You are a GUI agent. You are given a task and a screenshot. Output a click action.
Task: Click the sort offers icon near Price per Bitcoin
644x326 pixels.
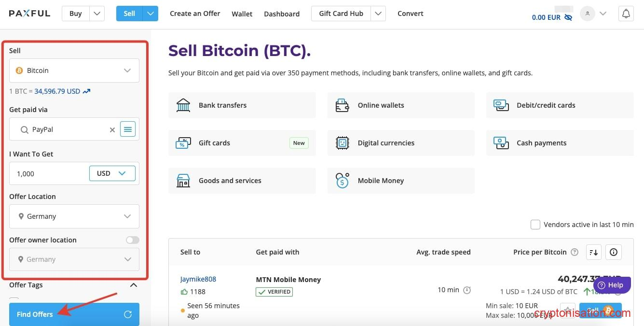click(x=593, y=252)
